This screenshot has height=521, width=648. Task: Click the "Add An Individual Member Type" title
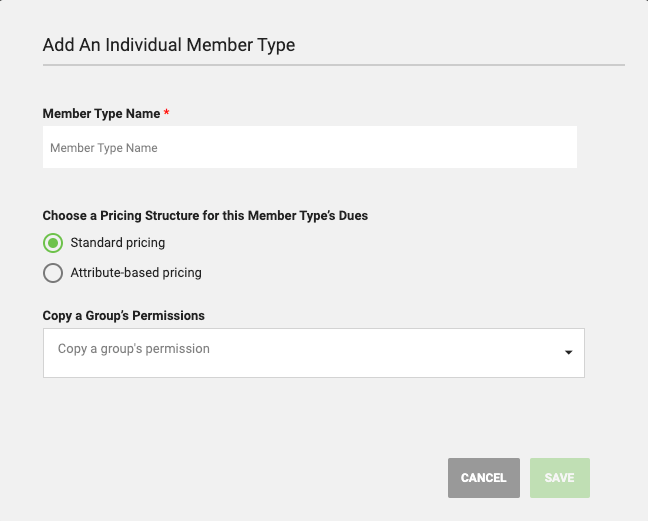[169, 45]
